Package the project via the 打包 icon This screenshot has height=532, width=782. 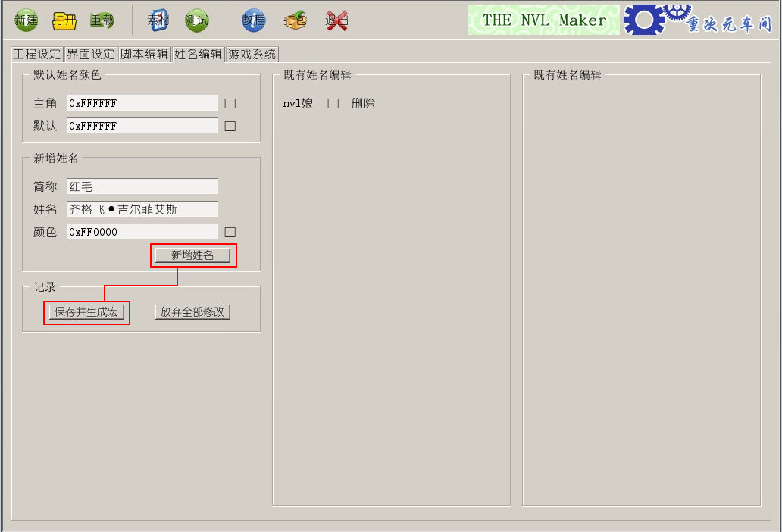[x=295, y=20]
